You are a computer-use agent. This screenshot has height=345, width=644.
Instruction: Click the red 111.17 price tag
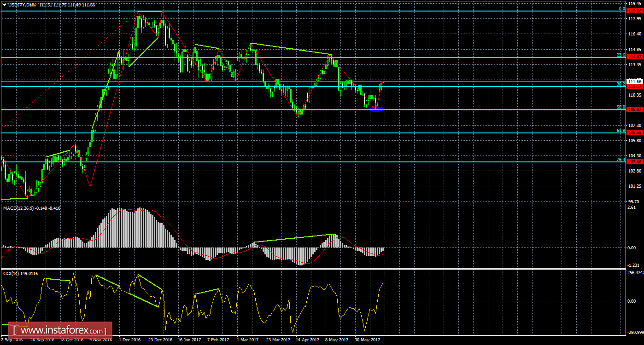(x=635, y=86)
